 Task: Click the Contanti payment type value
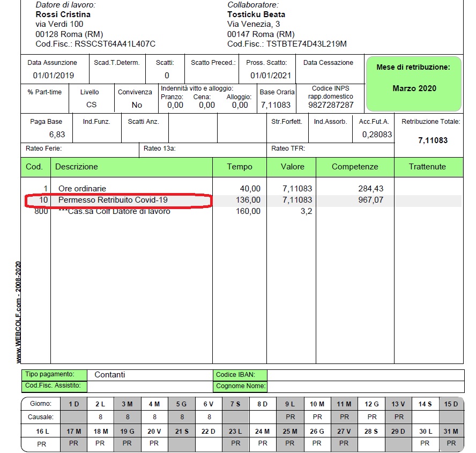[x=109, y=375]
